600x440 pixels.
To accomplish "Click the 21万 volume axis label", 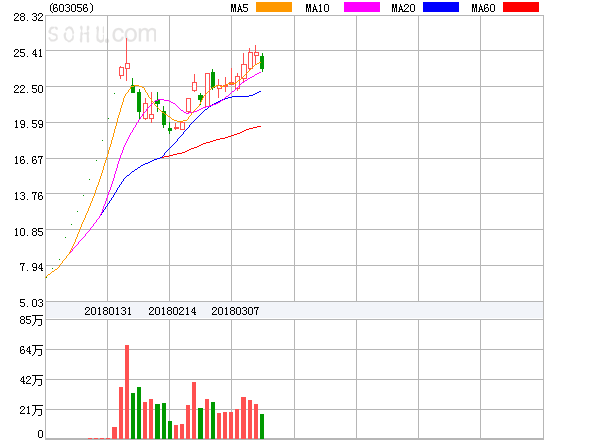I will 31,411.
